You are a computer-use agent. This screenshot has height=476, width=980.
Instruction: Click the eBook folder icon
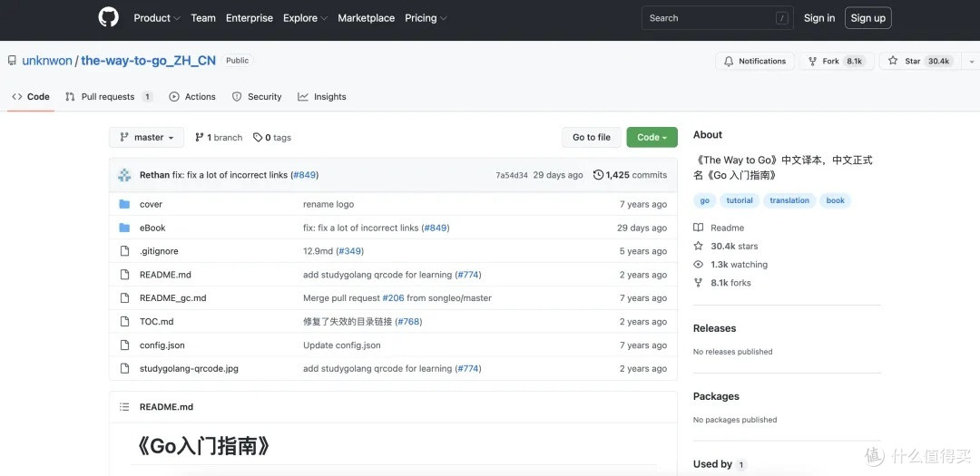(124, 228)
